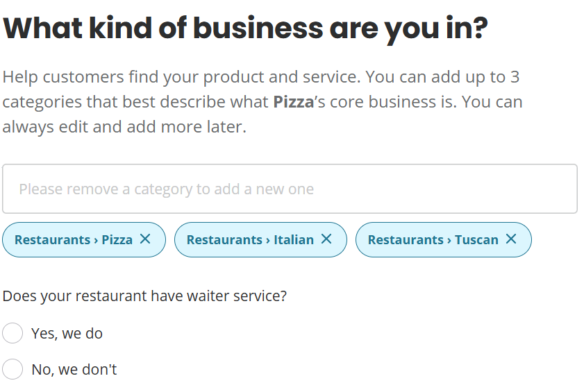Click "always edit and add more later" text
Screen dimensions: 584x392
pyautogui.click(x=124, y=128)
